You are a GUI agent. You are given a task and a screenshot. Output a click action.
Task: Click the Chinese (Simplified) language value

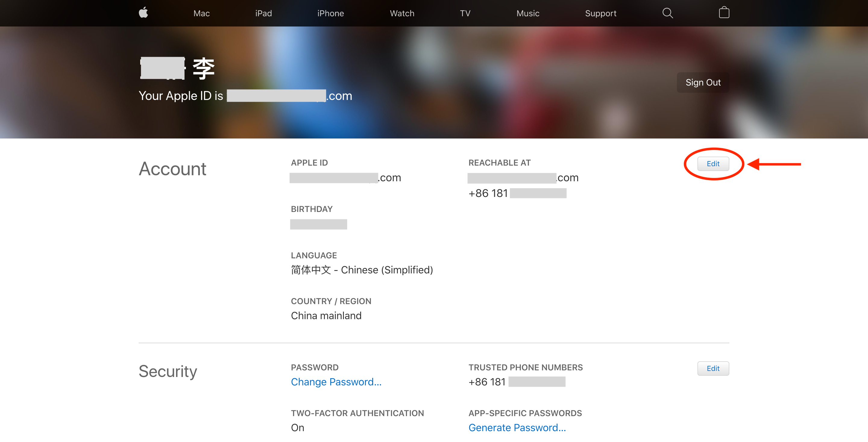[362, 270]
